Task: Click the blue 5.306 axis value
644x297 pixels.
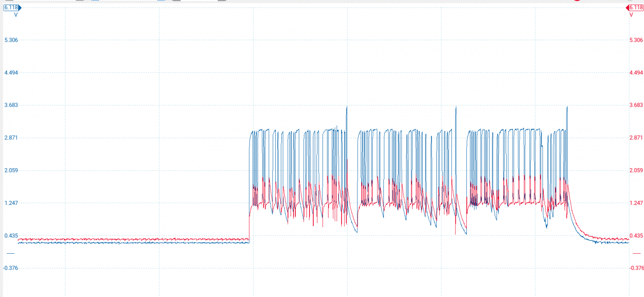Action: point(10,40)
